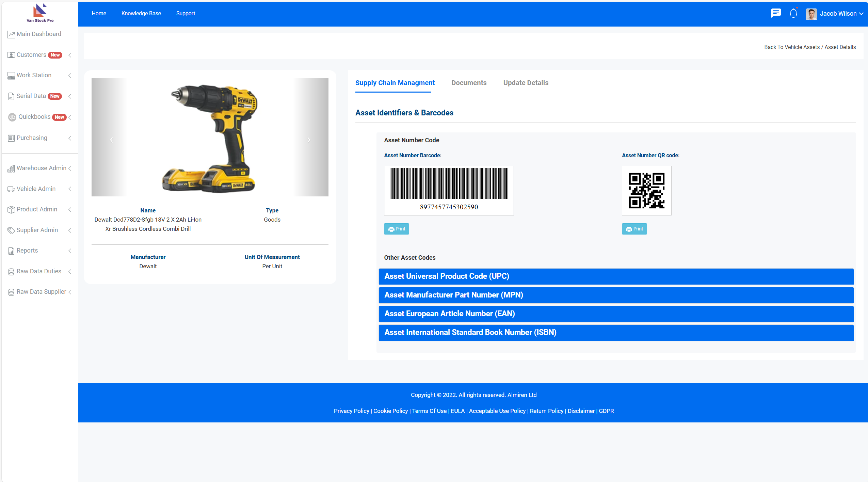Open the chat messages icon
This screenshot has height=482, width=868.
point(776,13)
